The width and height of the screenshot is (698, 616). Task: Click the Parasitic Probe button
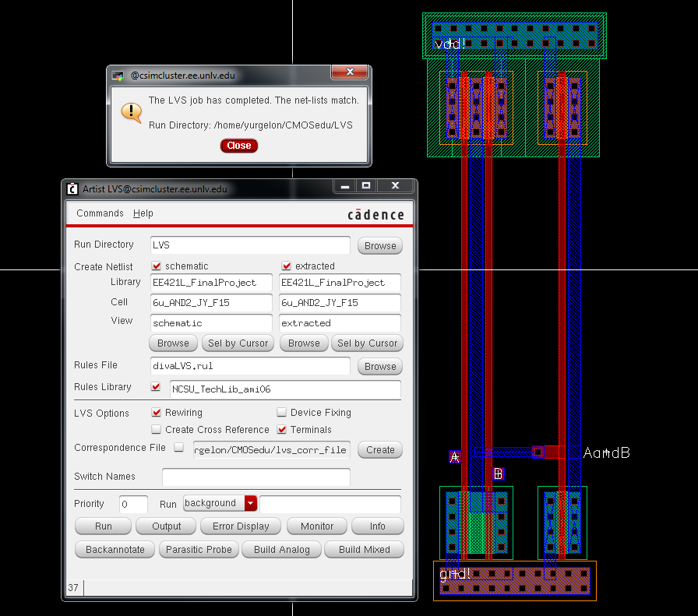point(199,549)
